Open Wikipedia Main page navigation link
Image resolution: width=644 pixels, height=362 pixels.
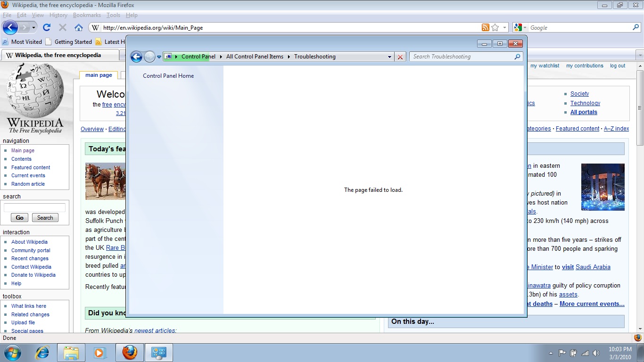point(23,151)
